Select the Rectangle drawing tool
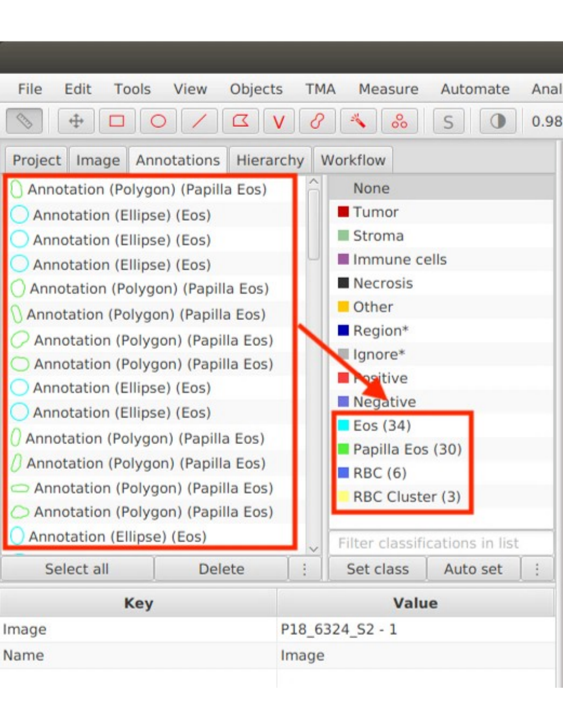The height and width of the screenshot is (728, 563). click(116, 121)
